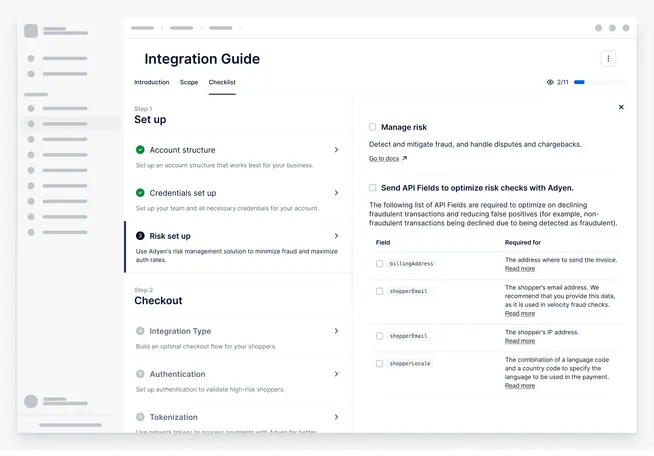The height and width of the screenshot is (456, 654).
Task: Click the grey step badge on Authentication
Action: pyautogui.click(x=140, y=374)
